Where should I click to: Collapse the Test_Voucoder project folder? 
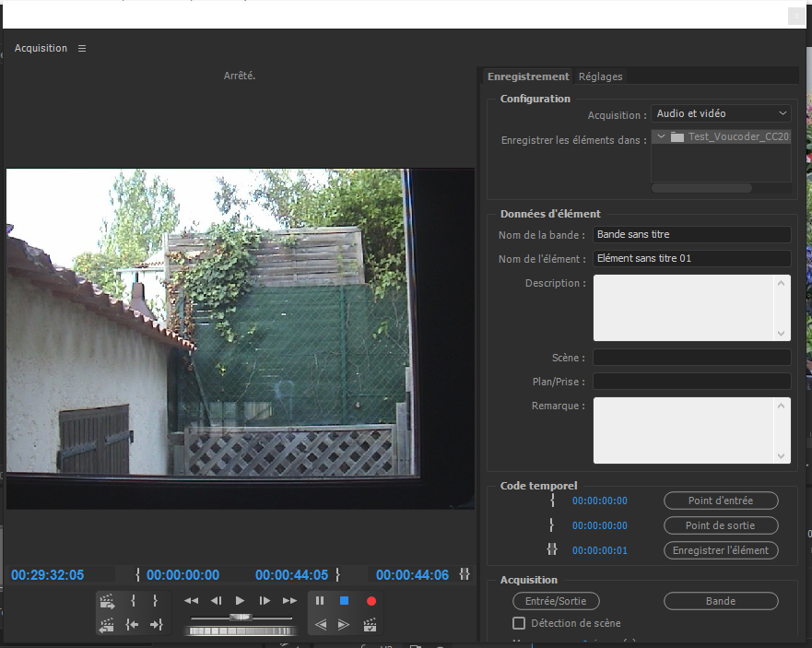pos(661,136)
